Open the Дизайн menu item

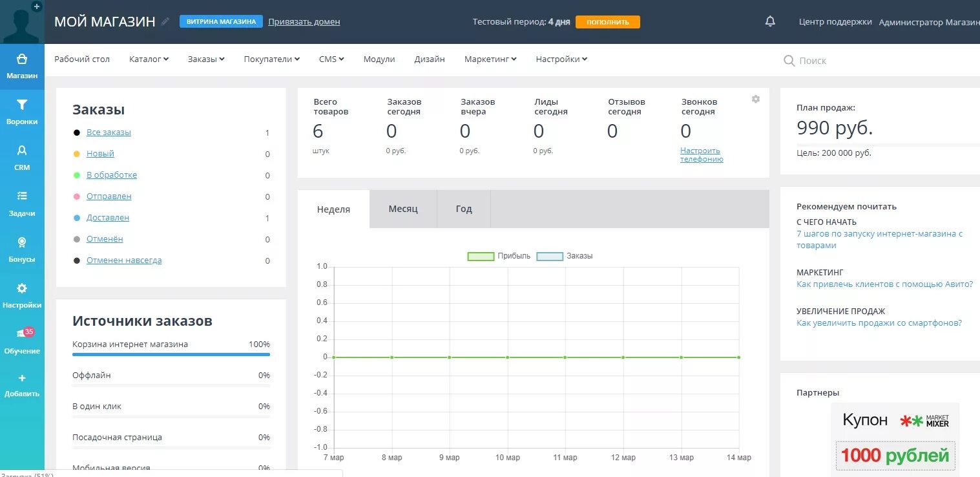click(430, 59)
